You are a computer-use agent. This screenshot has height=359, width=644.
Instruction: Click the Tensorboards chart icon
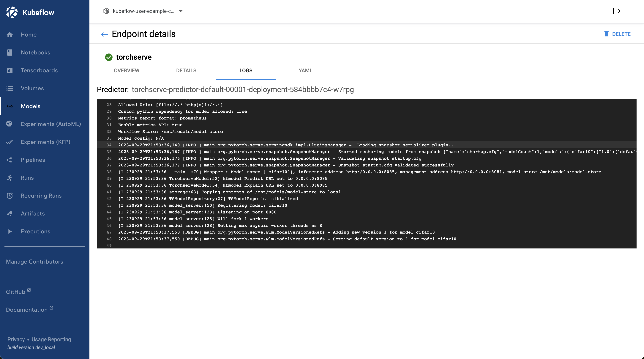pos(10,70)
